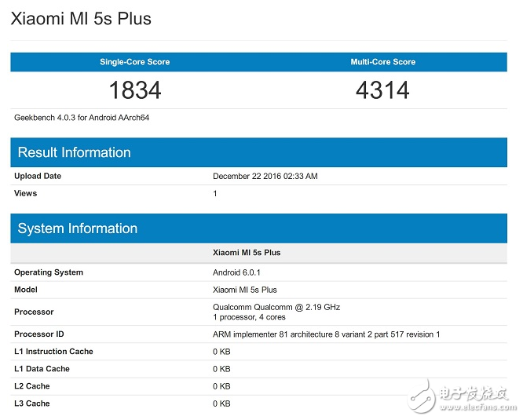Select the Multi-Core Score header
This screenshot has height=420, width=523.
[x=382, y=62]
